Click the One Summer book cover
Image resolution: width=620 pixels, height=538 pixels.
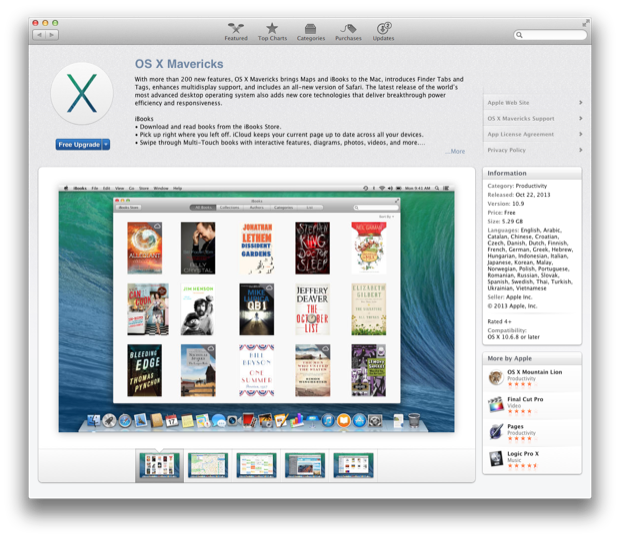tap(257, 370)
